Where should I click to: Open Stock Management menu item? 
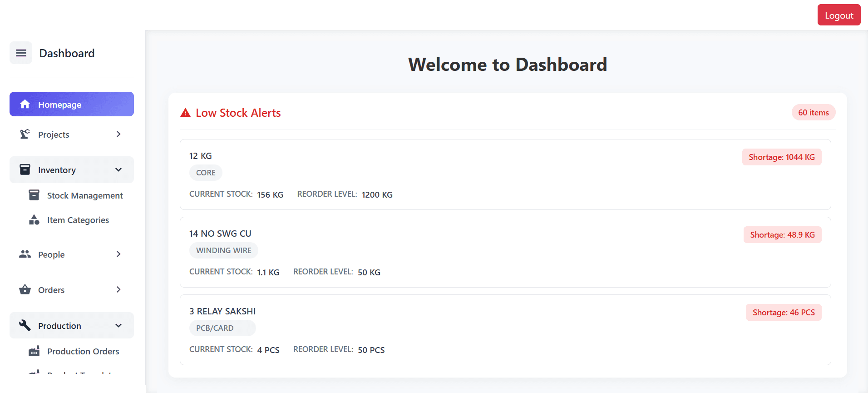coord(85,195)
